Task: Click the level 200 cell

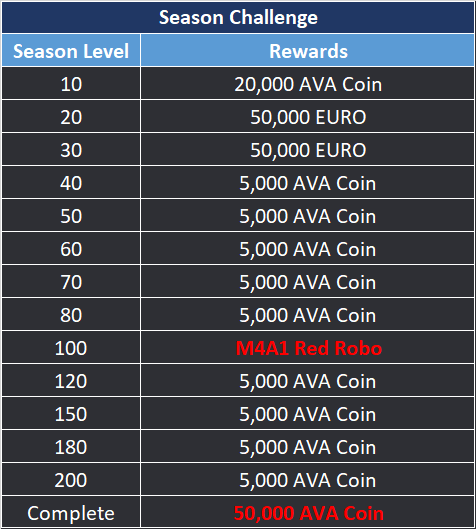Action: [71, 479]
